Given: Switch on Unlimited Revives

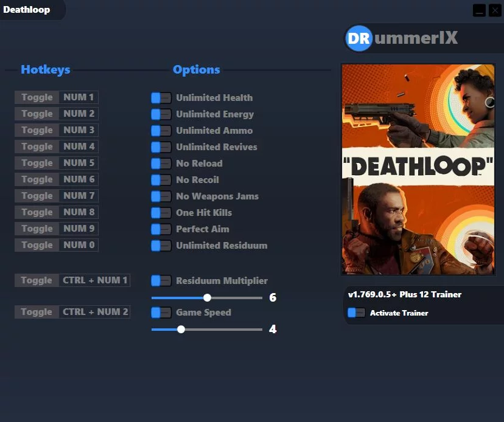Looking at the screenshot, I should coord(161,147).
